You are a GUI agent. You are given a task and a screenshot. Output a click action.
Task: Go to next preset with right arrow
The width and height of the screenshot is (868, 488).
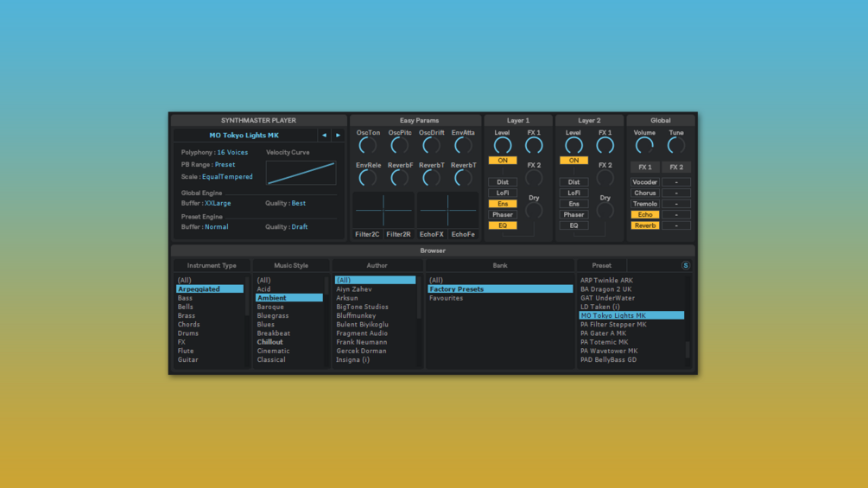click(x=339, y=135)
